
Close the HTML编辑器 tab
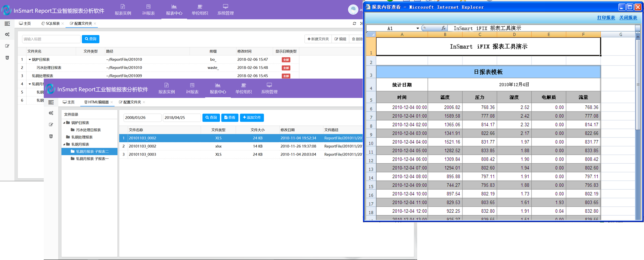pos(111,102)
